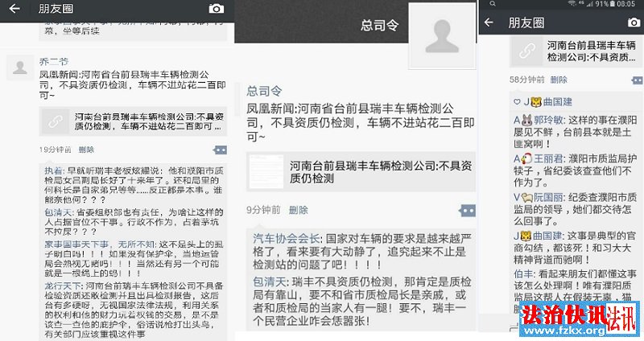The height and width of the screenshot is (341, 644).
Task: Tap commenter name 汽车协会会长
Action: [x=287, y=238]
